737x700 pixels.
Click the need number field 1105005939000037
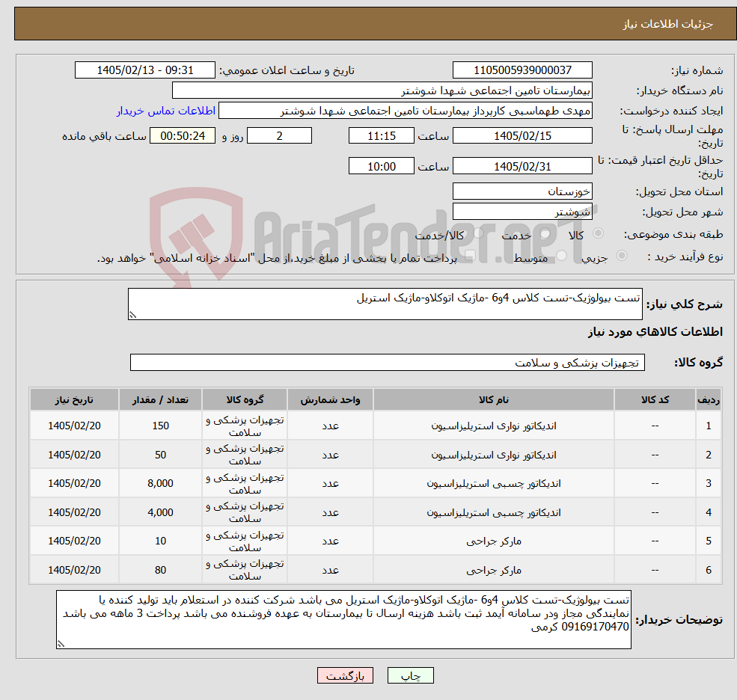pyautogui.click(x=522, y=70)
